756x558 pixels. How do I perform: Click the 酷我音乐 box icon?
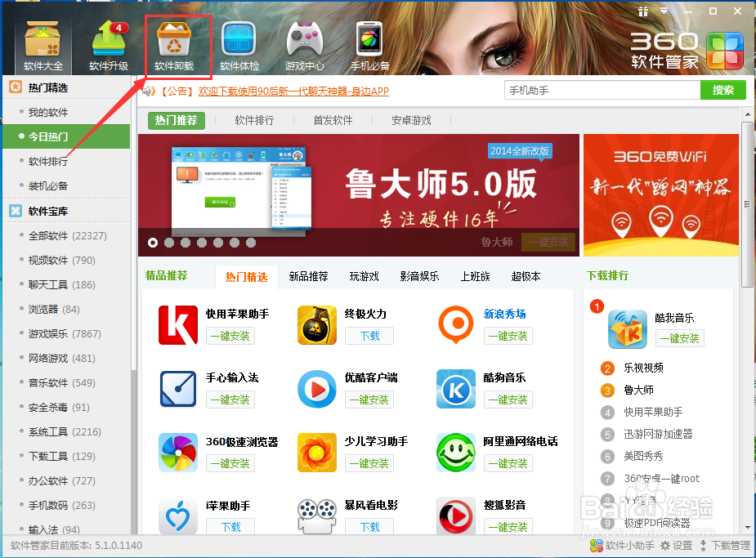(x=627, y=329)
